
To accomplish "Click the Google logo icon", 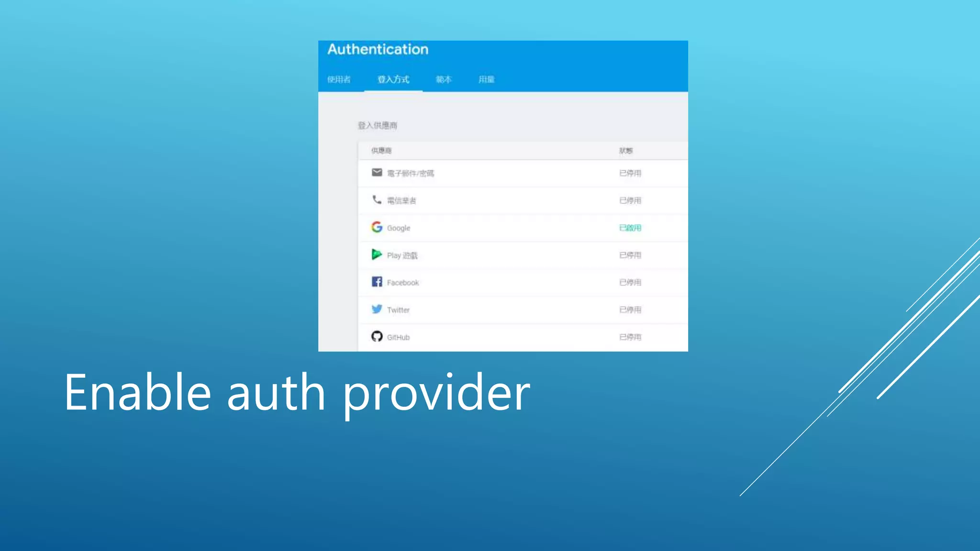I will coord(377,227).
